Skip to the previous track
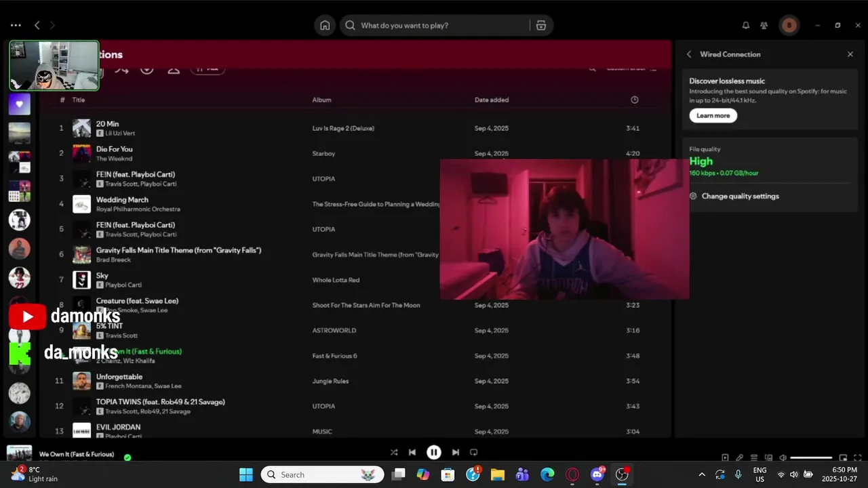The width and height of the screenshot is (868, 488). (412, 452)
